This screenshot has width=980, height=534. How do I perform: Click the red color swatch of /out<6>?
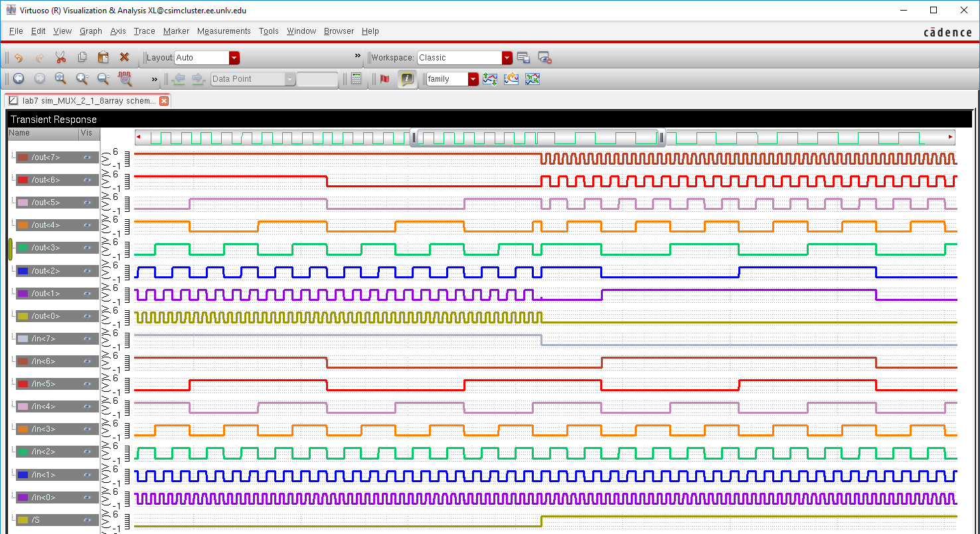pos(23,180)
